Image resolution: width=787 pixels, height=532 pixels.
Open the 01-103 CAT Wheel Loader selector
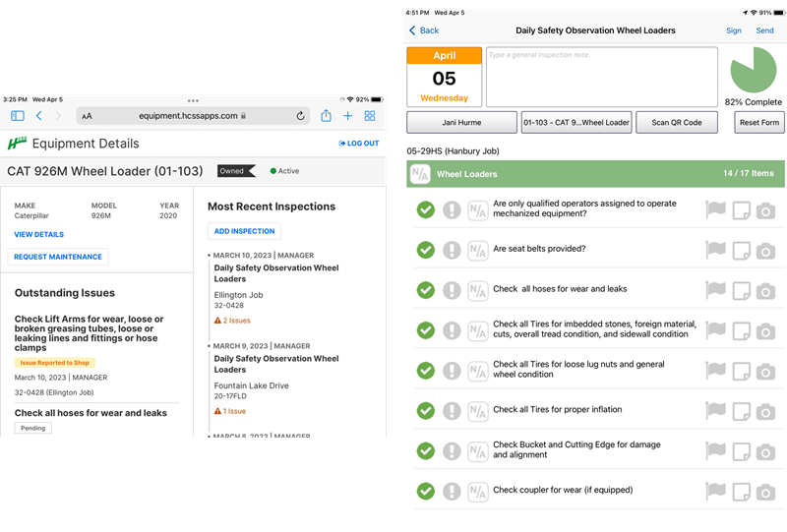pos(576,123)
